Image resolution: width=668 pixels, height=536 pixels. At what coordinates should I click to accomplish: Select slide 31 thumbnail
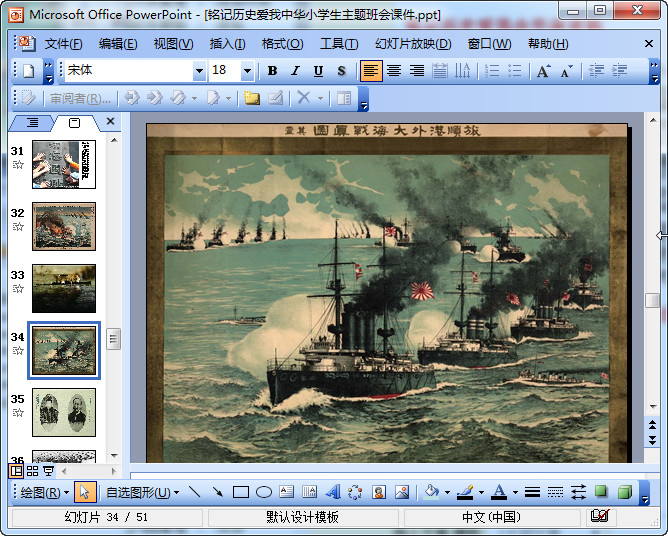tap(64, 164)
